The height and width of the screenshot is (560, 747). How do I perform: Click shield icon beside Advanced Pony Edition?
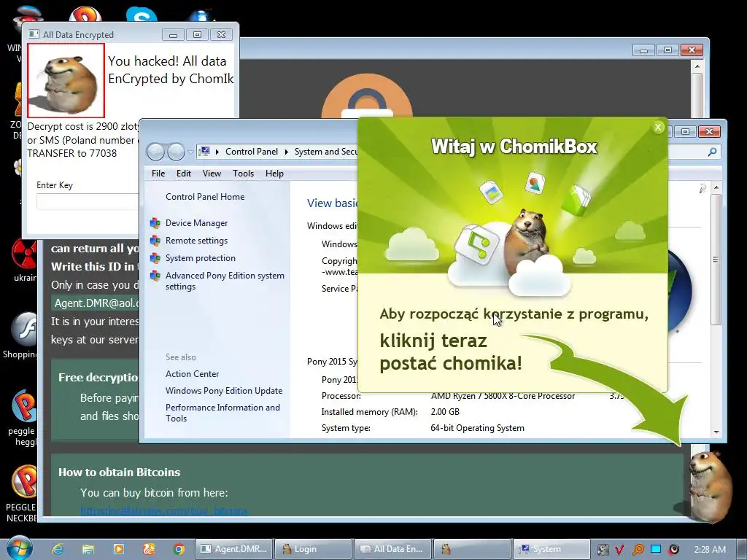coord(155,276)
